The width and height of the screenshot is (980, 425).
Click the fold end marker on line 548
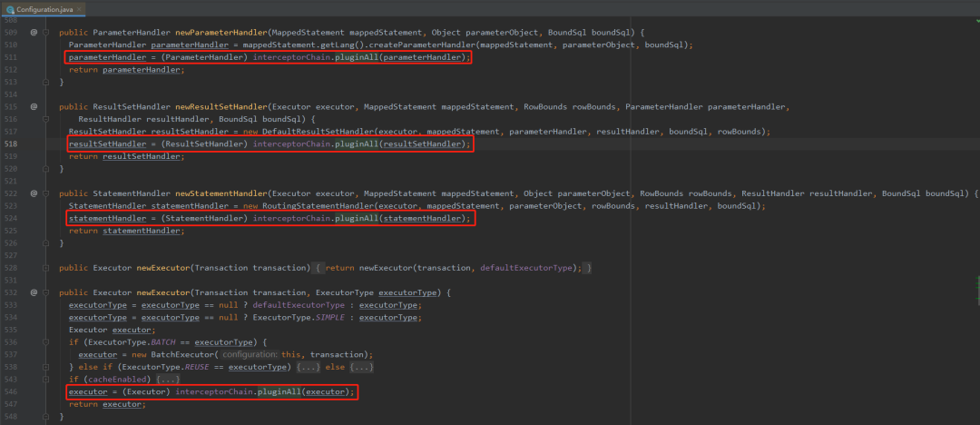click(46, 417)
